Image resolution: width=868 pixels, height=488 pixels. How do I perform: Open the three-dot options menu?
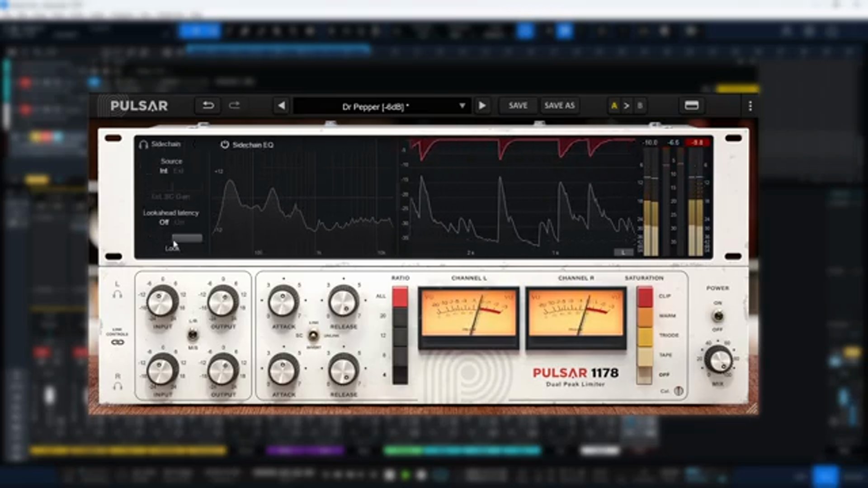point(750,106)
